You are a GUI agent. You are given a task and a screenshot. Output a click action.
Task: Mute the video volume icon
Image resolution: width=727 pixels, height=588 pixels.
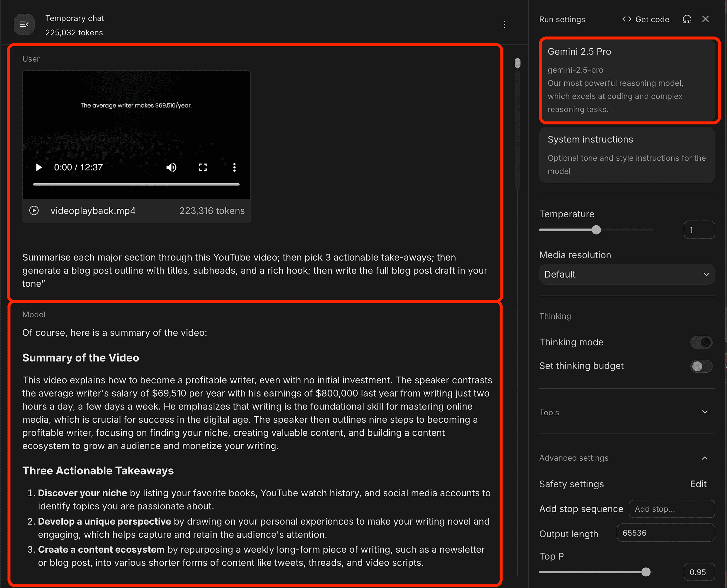click(171, 167)
